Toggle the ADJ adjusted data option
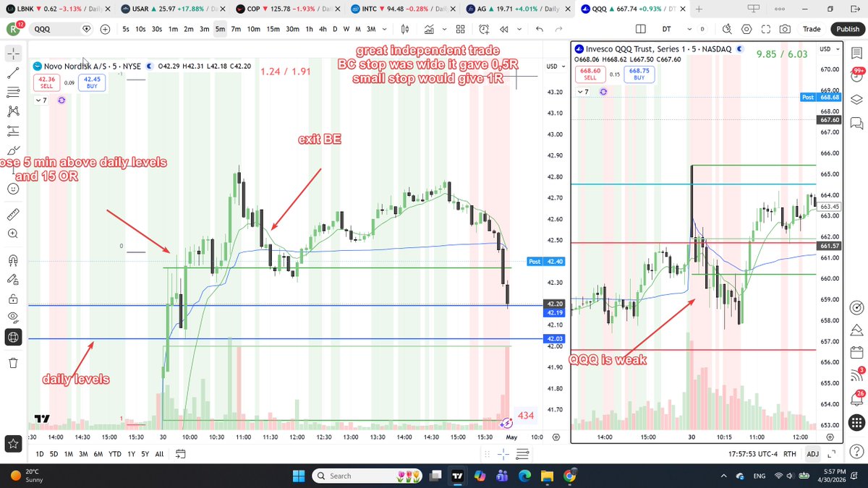The width and height of the screenshot is (868, 488). 813,454
